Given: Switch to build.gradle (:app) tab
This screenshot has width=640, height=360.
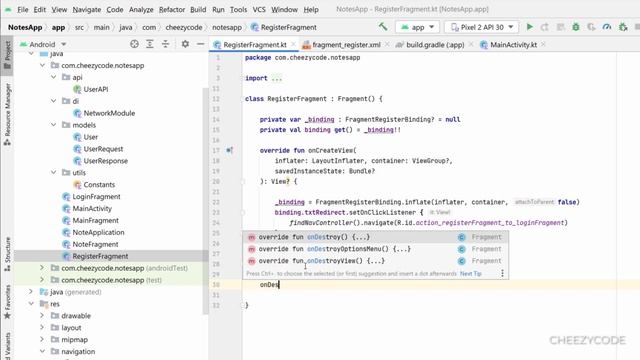Looking at the screenshot, I should tap(435, 44).
